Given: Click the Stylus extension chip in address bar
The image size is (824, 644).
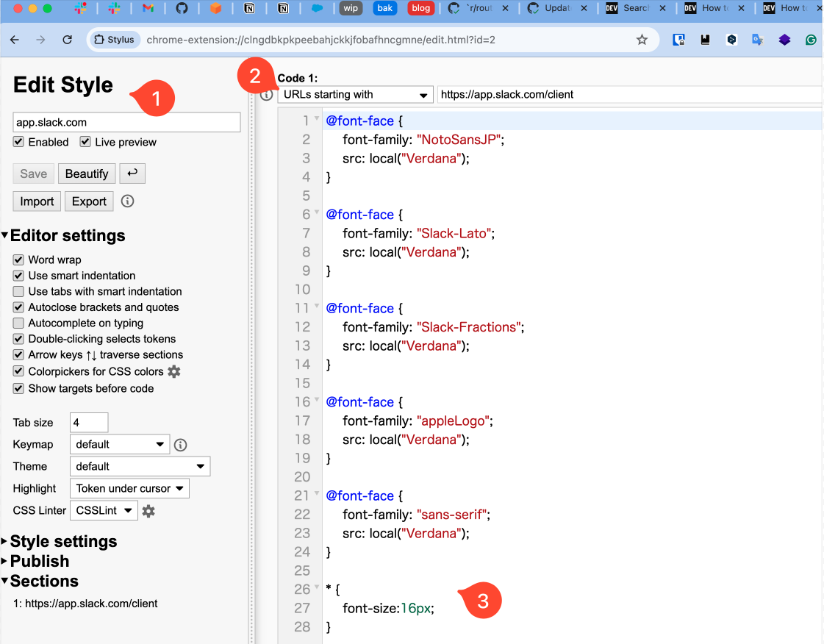Looking at the screenshot, I should 114,40.
